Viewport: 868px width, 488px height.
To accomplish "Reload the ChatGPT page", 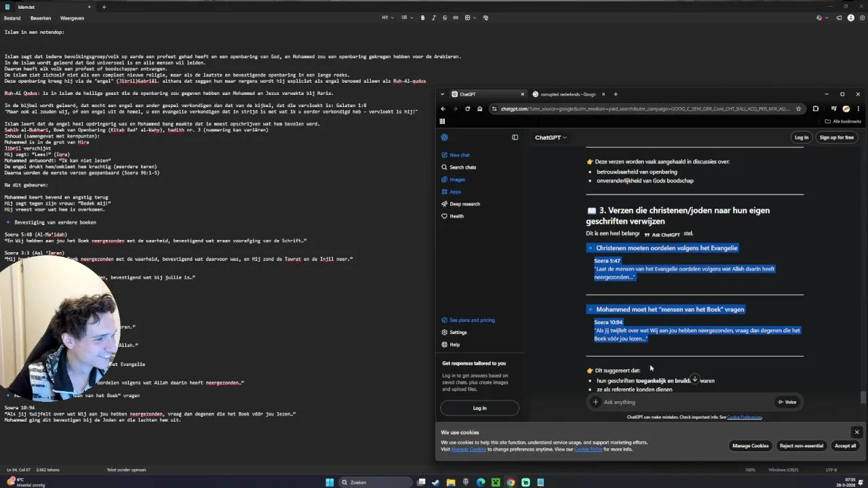I will pyautogui.click(x=467, y=108).
